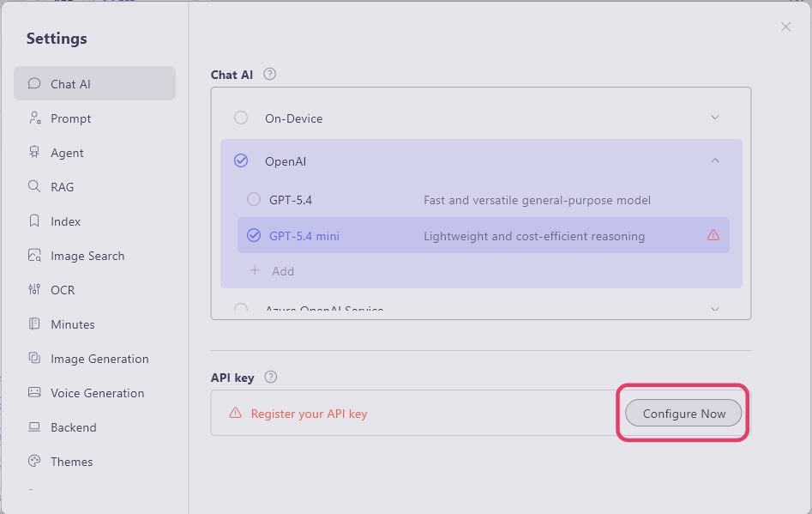This screenshot has height=514, width=812.
Task: Select the On-Device radio button
Action: [x=241, y=118]
